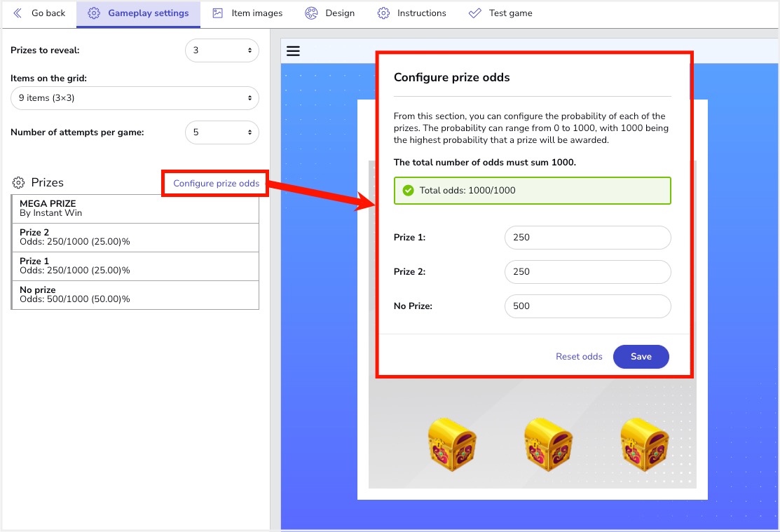Click the gear icon beside Prizes heading
The image size is (780, 532).
coord(18,183)
